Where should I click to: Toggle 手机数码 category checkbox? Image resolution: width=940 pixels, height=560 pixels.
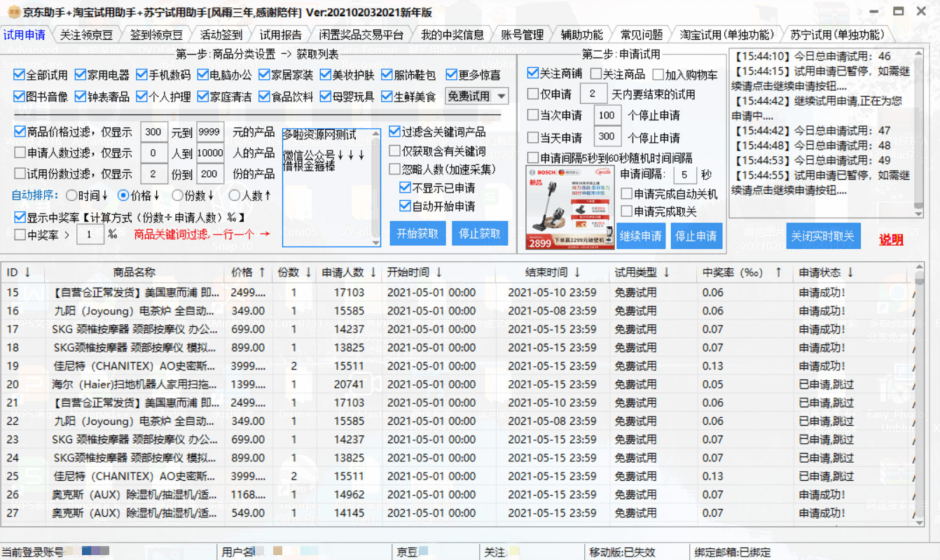click(163, 75)
